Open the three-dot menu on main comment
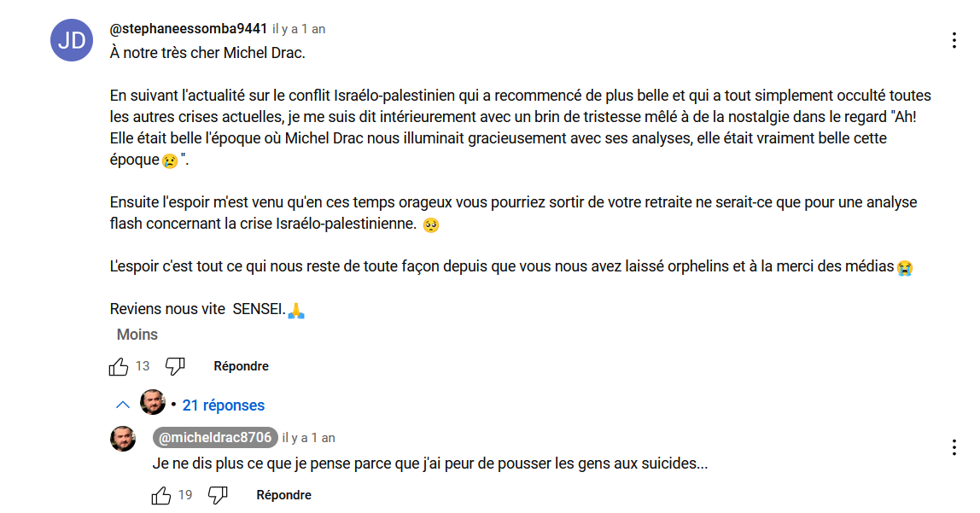 (x=954, y=41)
